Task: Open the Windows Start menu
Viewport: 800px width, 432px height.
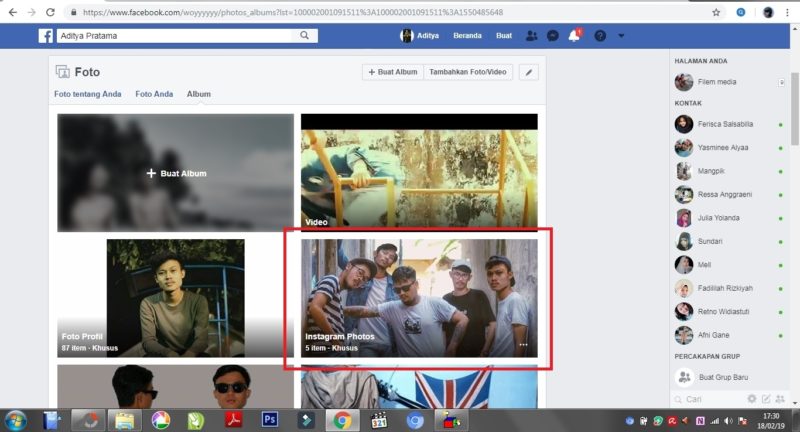Action: [x=16, y=421]
